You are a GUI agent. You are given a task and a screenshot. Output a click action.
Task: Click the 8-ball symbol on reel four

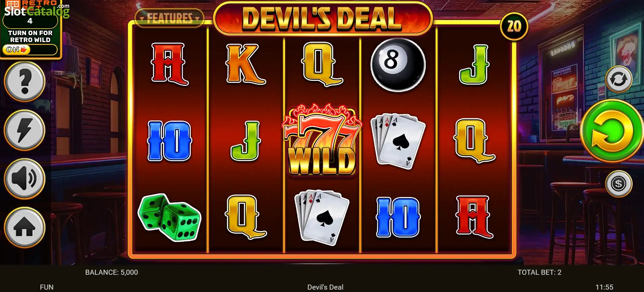point(398,65)
